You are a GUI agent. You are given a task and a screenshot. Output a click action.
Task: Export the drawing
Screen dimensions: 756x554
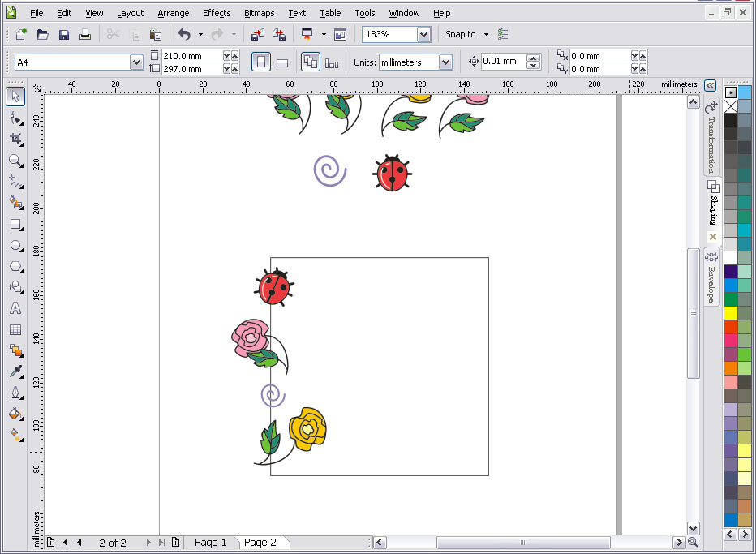[x=279, y=34]
